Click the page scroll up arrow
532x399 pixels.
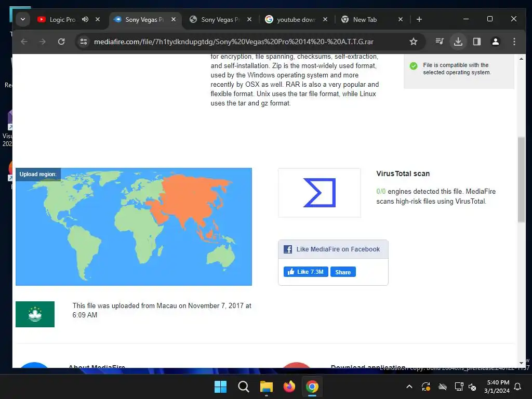(521, 59)
